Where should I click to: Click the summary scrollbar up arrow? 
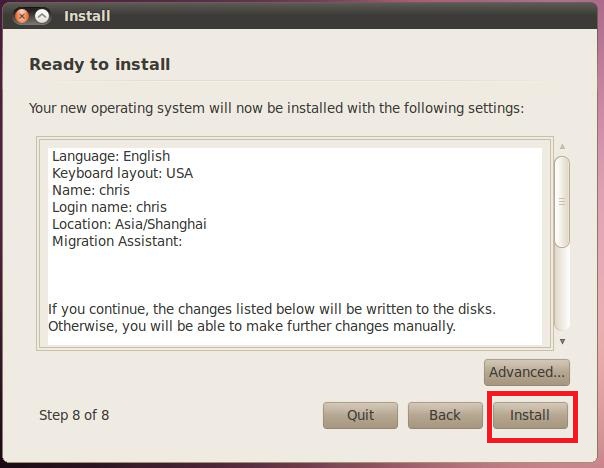click(x=562, y=148)
